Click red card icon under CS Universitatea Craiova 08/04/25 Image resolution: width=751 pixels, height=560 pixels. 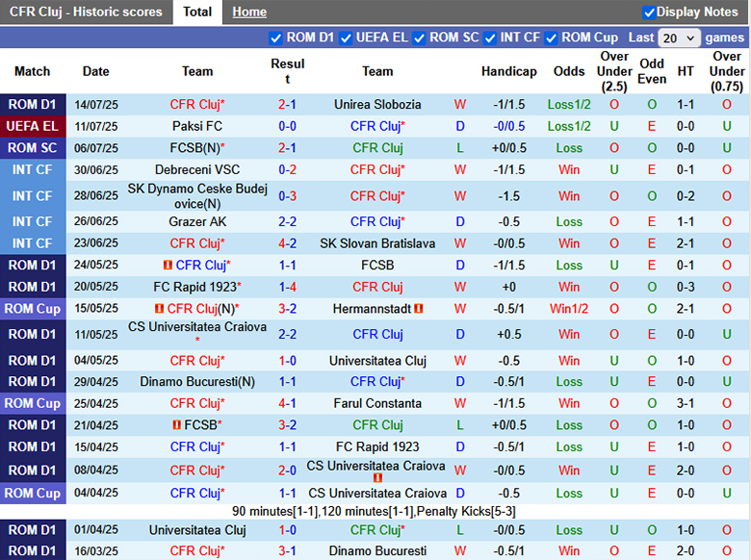pyautogui.click(x=377, y=477)
